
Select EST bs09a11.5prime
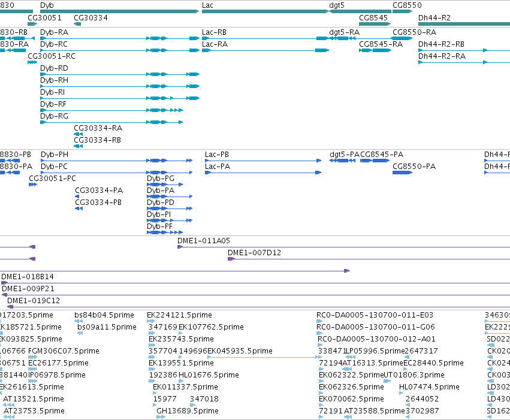[107, 327]
